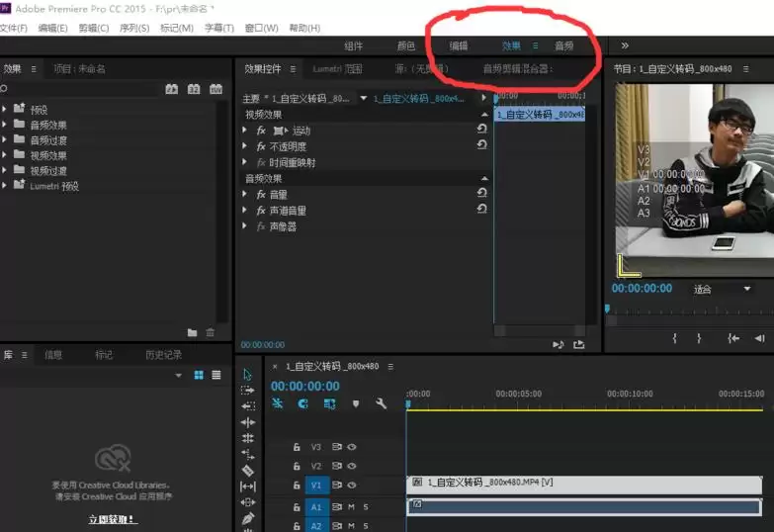Expand the 不透明度 effect properties
The width and height of the screenshot is (774, 532).
(245, 146)
